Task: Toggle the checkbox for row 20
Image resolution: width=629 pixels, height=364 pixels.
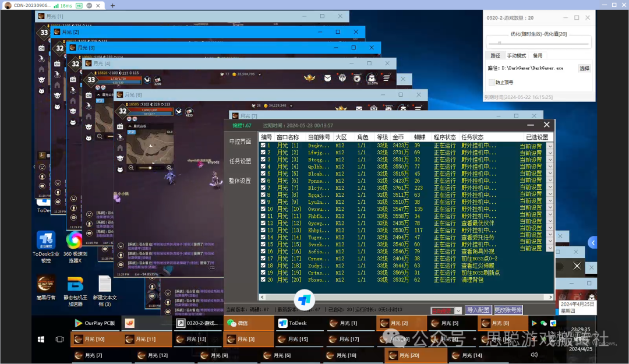Action: 263,280
